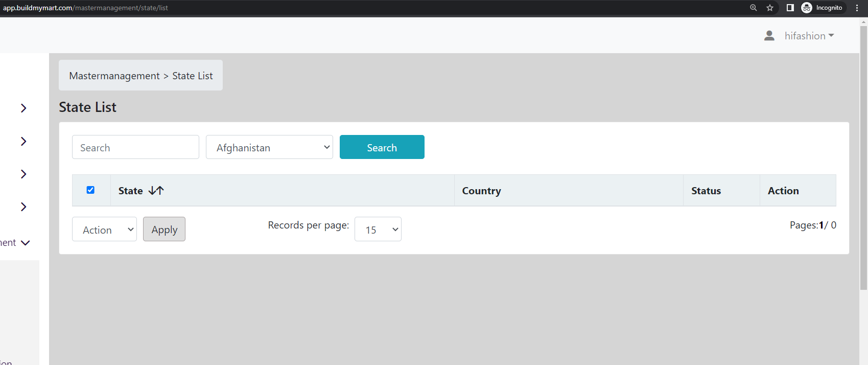Click the Apply button
This screenshot has height=365, width=868.
[x=164, y=230]
